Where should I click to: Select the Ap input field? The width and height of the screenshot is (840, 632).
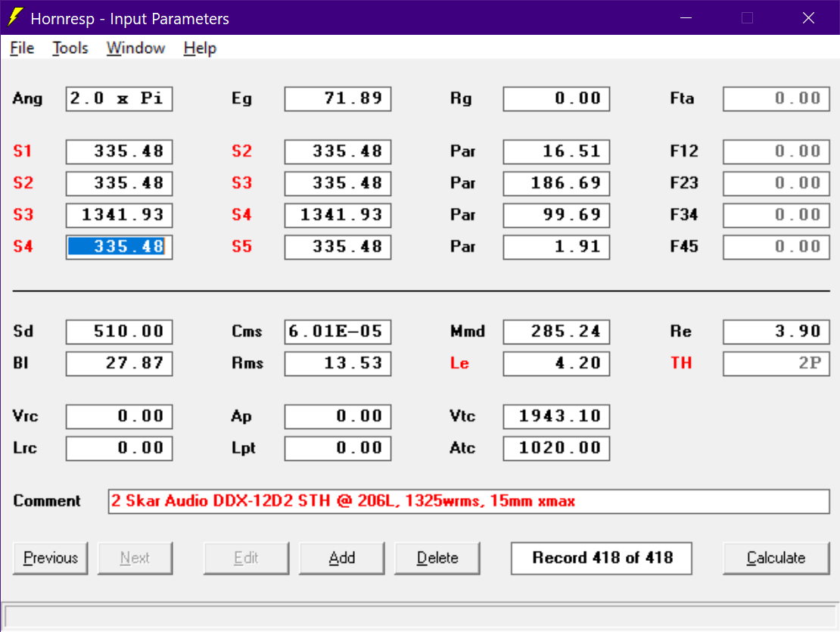[338, 417]
